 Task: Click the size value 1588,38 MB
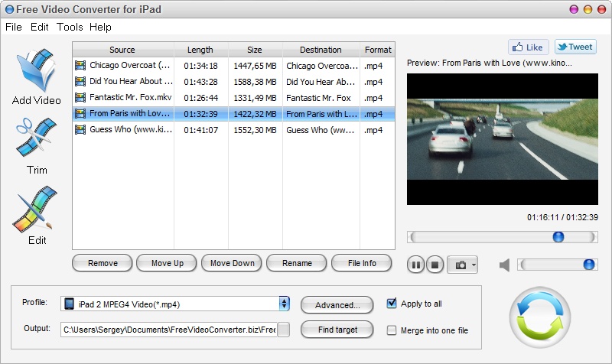(x=255, y=82)
